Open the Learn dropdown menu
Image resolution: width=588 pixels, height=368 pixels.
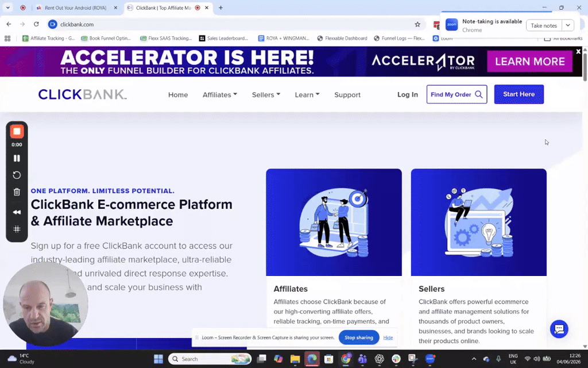[x=307, y=95]
